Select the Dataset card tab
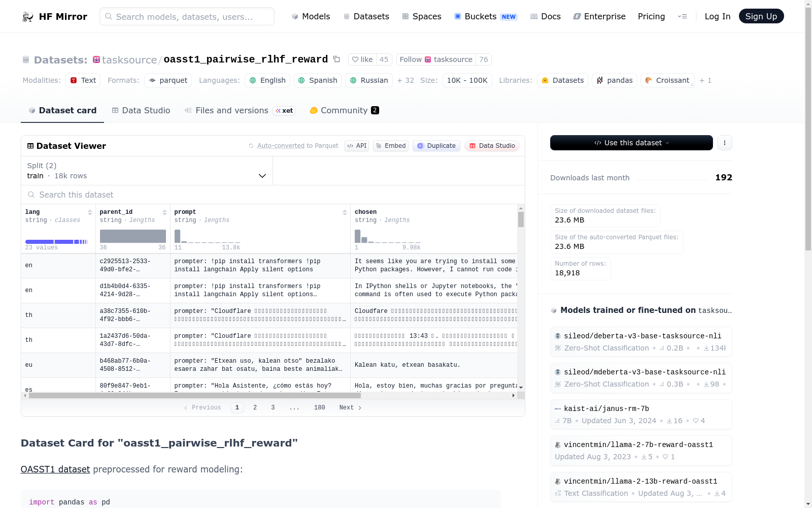The height and width of the screenshot is (508, 812). (62, 111)
